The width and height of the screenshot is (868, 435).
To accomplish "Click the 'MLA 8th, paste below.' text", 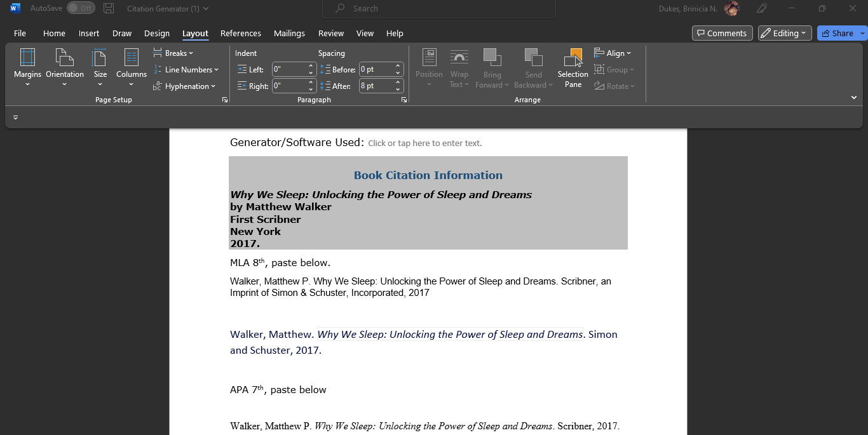I will click(x=280, y=263).
